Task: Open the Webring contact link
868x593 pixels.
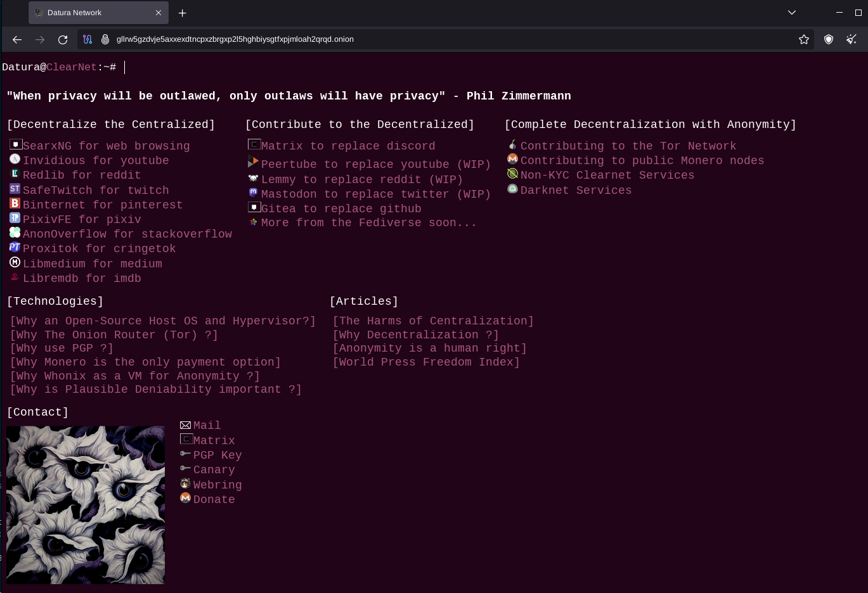Action: click(217, 485)
